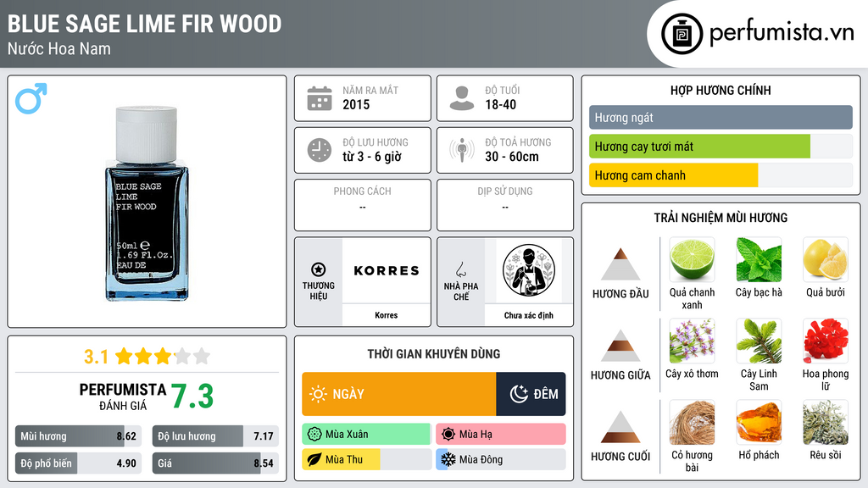
Task: Click the person icon beside age range
Action: (462, 98)
